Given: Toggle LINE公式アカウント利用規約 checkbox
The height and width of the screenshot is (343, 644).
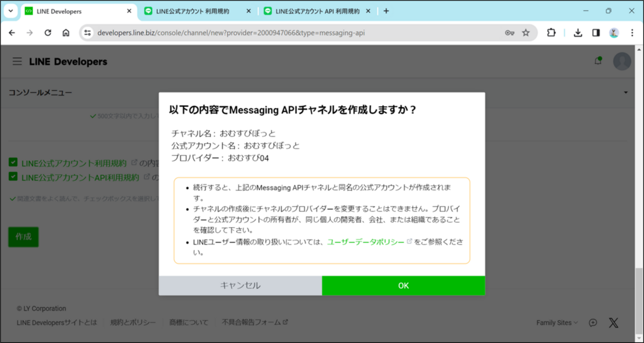Looking at the screenshot, I should point(13,163).
